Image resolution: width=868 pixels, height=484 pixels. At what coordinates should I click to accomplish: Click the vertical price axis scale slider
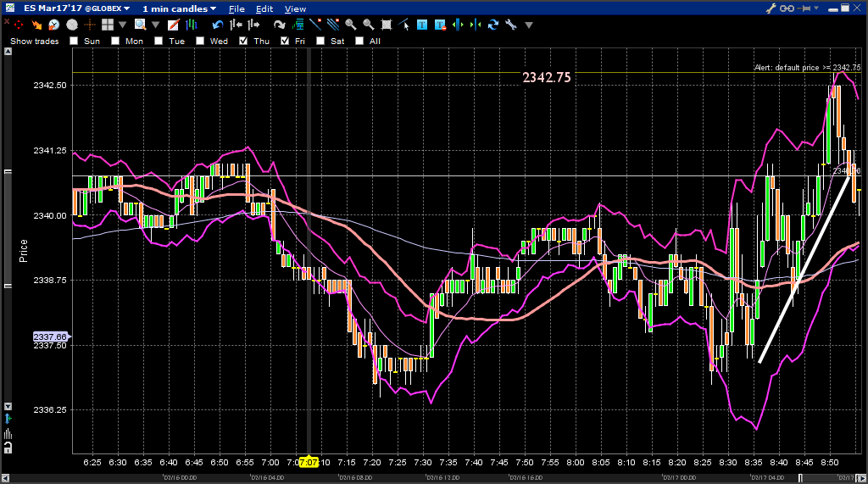tap(8, 229)
